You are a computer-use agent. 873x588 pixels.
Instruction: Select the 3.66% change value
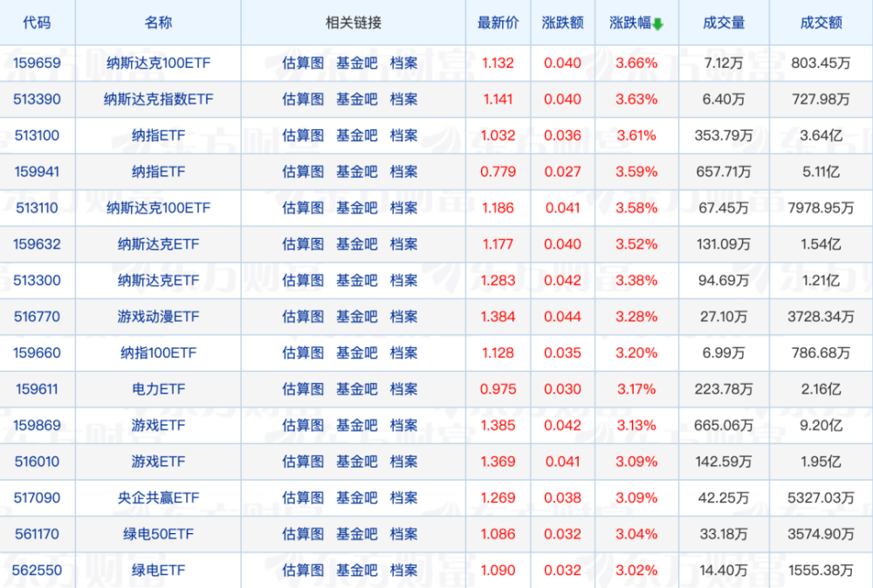coord(636,63)
